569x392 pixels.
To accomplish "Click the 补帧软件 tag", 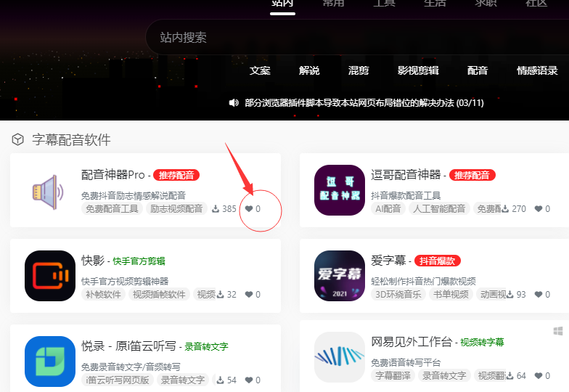I will click(x=103, y=295).
